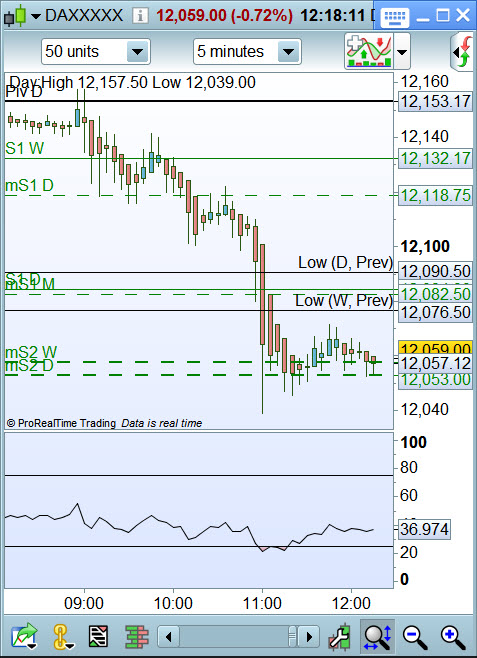The width and height of the screenshot is (477, 658).
Task: Open the 50 units dropdown
Action: coord(96,52)
